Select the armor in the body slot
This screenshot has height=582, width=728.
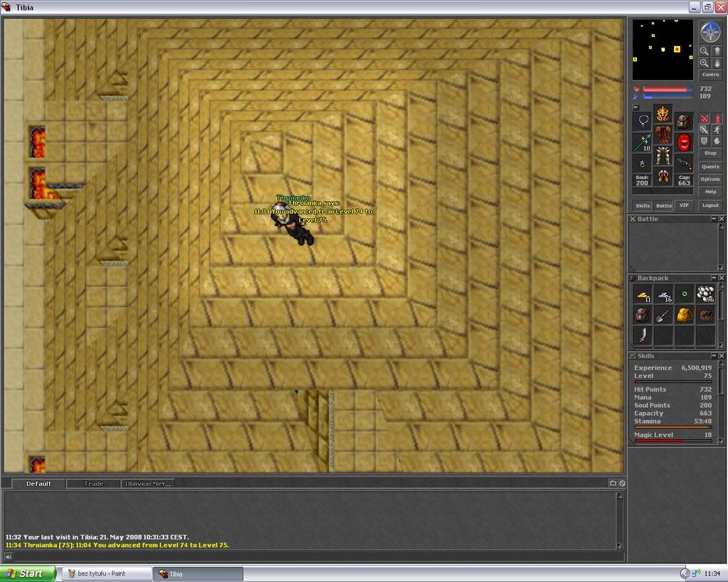coord(663,134)
